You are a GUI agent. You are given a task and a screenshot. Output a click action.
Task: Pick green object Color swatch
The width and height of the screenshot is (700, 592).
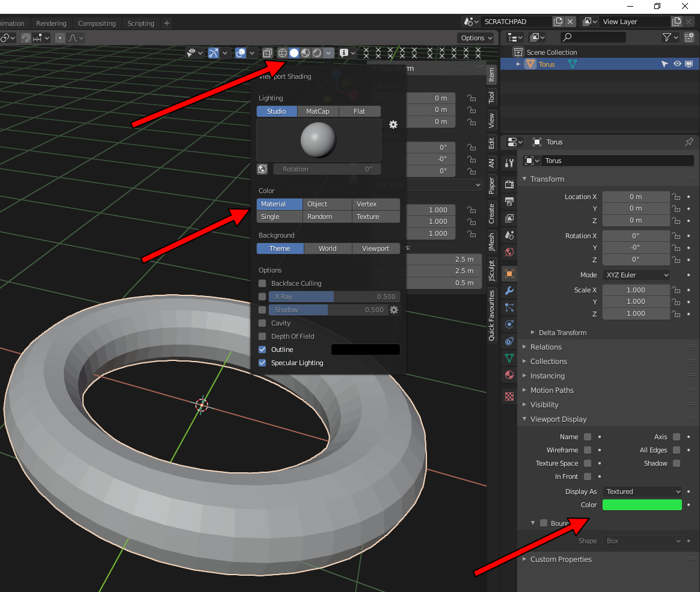click(x=642, y=505)
